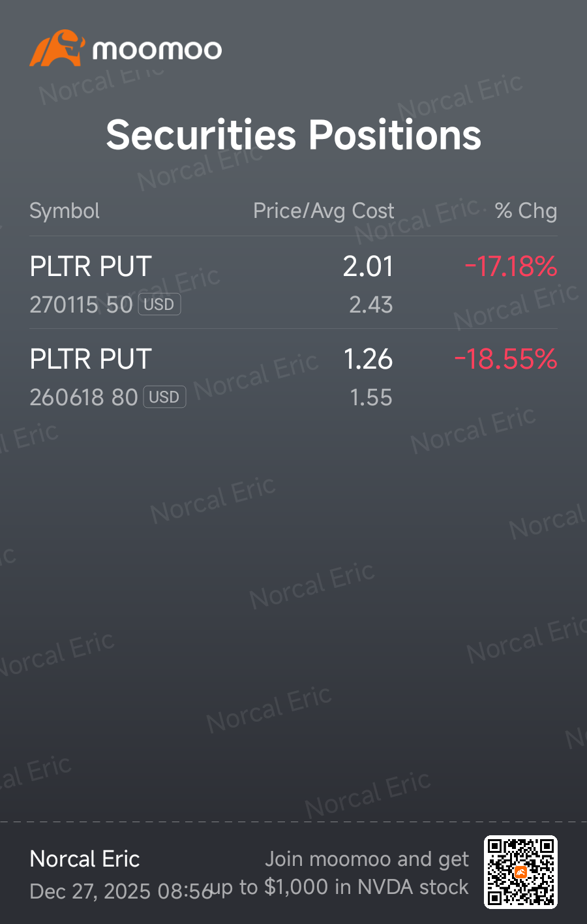Click the Securities Positions title

pyautogui.click(x=293, y=135)
